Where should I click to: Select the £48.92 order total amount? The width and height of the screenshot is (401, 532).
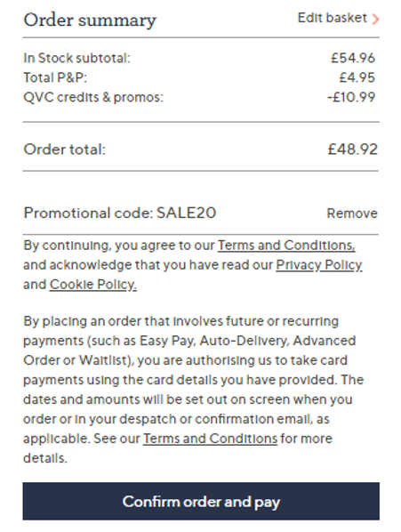pos(352,149)
